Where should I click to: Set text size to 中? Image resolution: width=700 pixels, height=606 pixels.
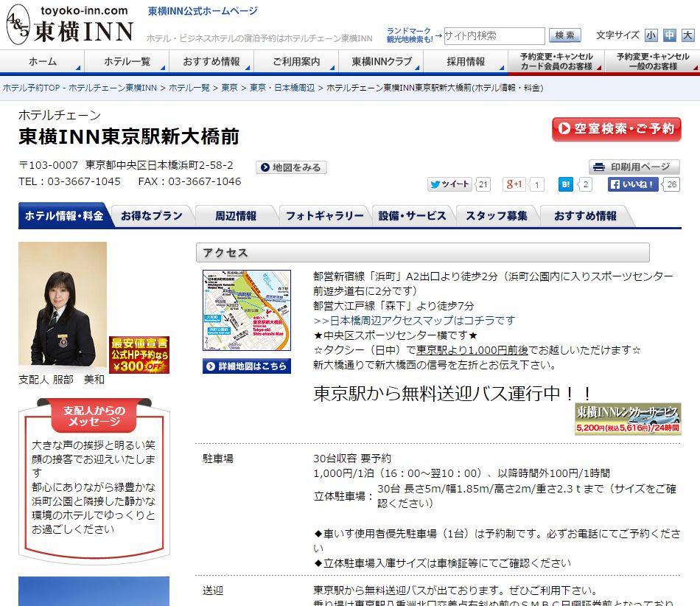tap(669, 35)
